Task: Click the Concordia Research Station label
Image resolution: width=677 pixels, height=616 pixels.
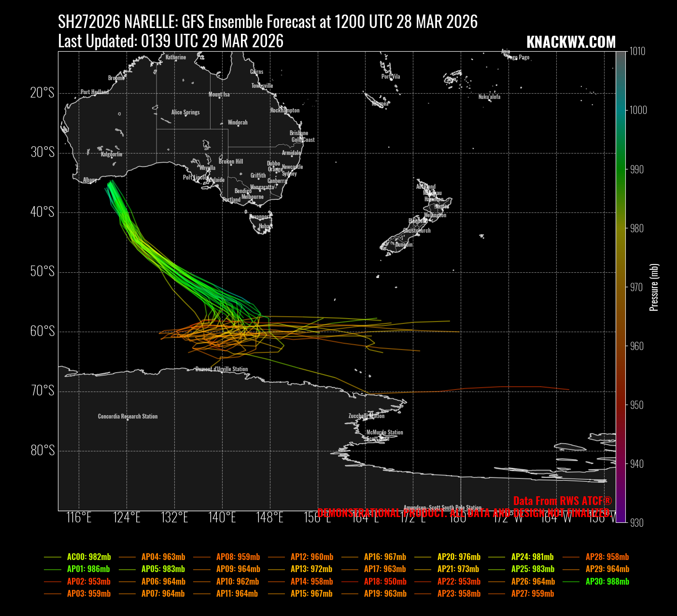Action: click(x=127, y=416)
